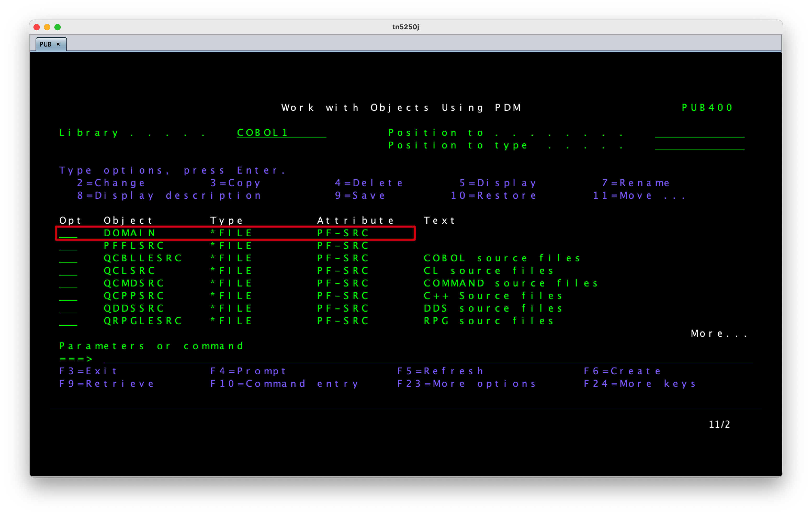812x516 pixels.
Task: Click the Attribute column header
Action: tap(356, 220)
